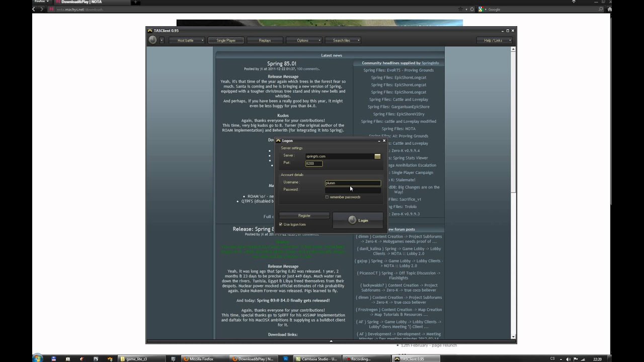Image resolution: width=644 pixels, height=362 pixels.
Task: Open headline 'Spring Files: Cattle and Loveplay'
Action: (398, 100)
